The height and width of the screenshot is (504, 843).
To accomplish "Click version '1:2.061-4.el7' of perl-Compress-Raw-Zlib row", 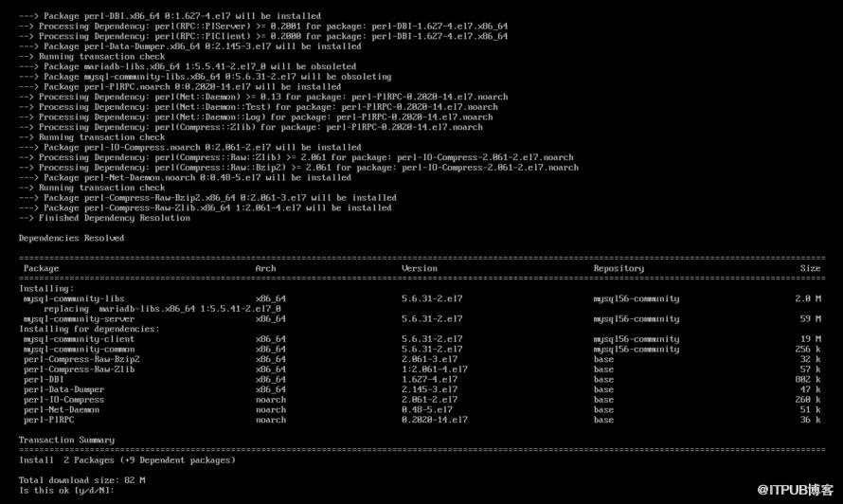I will tap(435, 369).
